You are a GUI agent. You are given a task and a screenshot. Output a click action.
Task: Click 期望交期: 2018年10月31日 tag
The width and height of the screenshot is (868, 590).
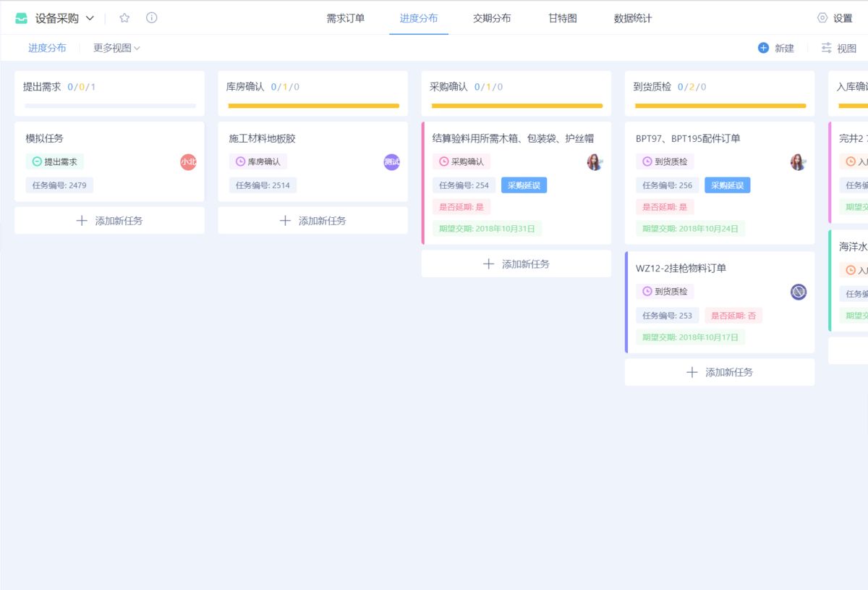[x=487, y=229]
